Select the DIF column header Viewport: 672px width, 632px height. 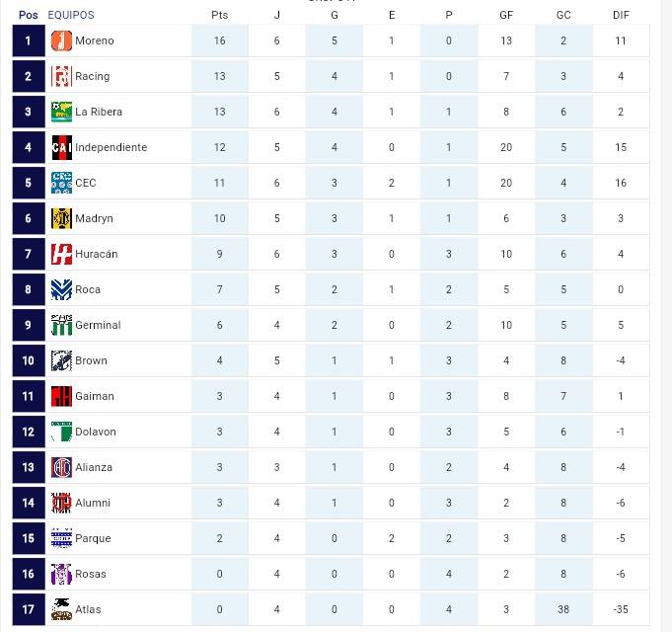621,15
